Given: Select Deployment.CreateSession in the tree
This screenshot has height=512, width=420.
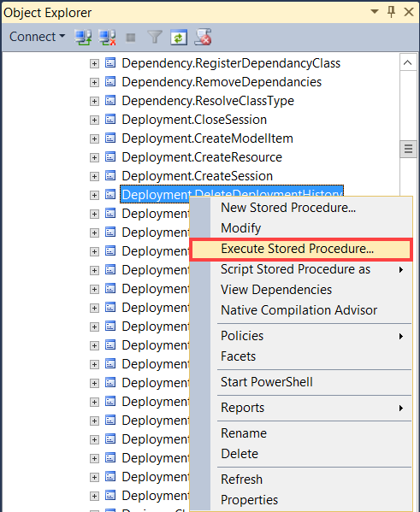Looking at the screenshot, I should click(197, 176).
